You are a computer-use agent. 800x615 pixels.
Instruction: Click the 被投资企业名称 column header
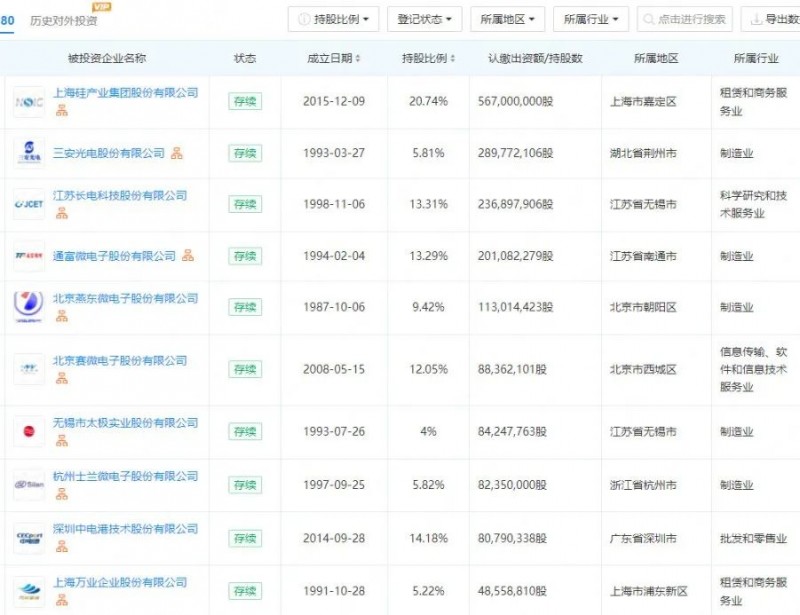point(107,58)
